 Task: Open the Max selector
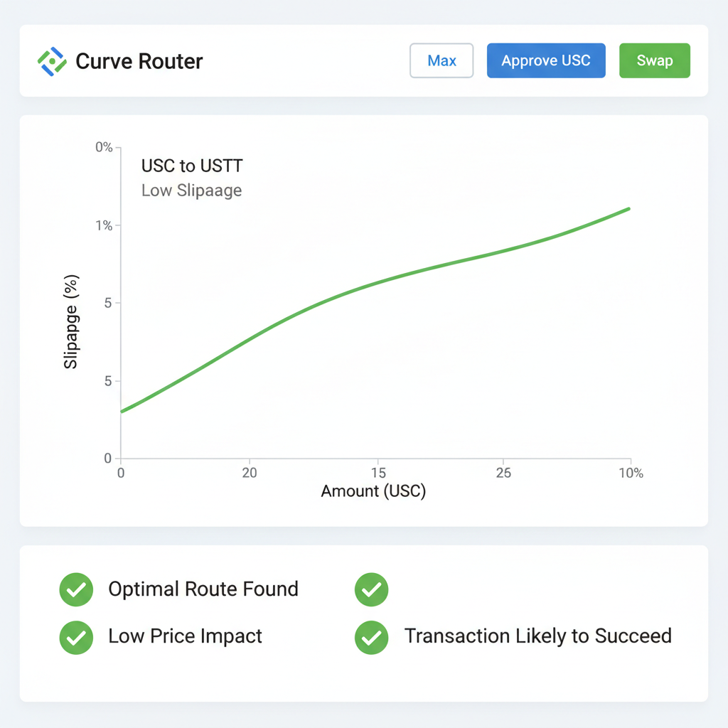point(441,60)
